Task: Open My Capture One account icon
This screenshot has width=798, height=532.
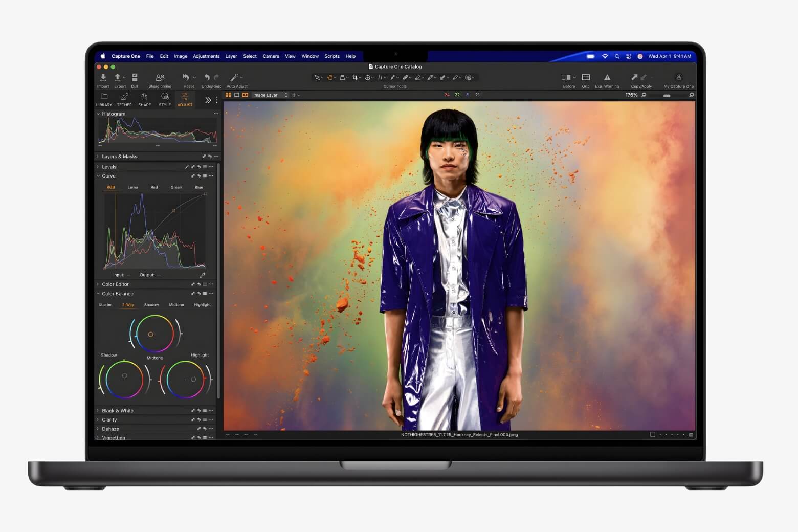Action: click(678, 77)
